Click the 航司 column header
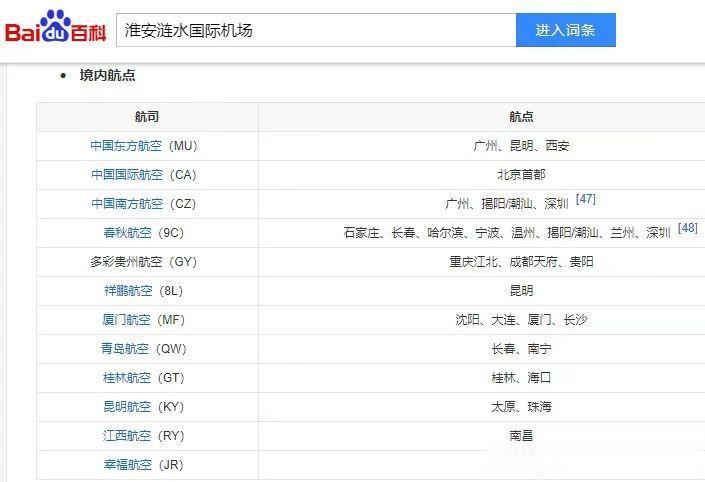The height and width of the screenshot is (482, 705). (x=147, y=117)
